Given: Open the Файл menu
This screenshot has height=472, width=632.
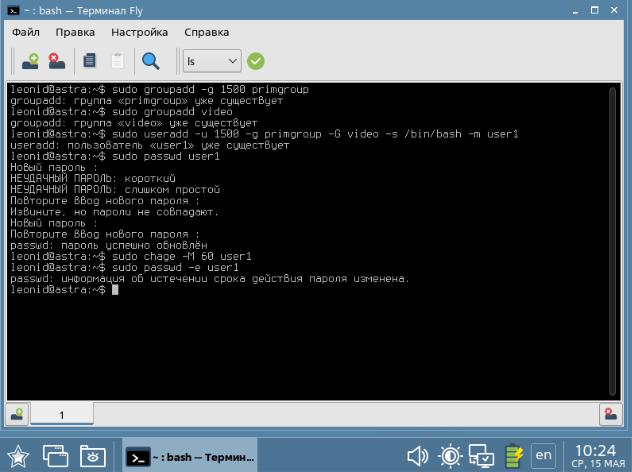Looking at the screenshot, I should pyautogui.click(x=26, y=32).
